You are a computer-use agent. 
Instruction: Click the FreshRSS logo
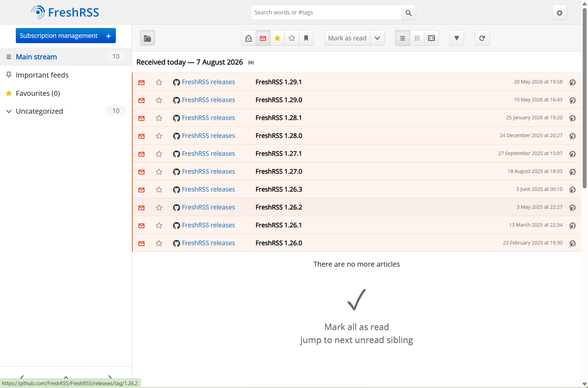pos(65,12)
